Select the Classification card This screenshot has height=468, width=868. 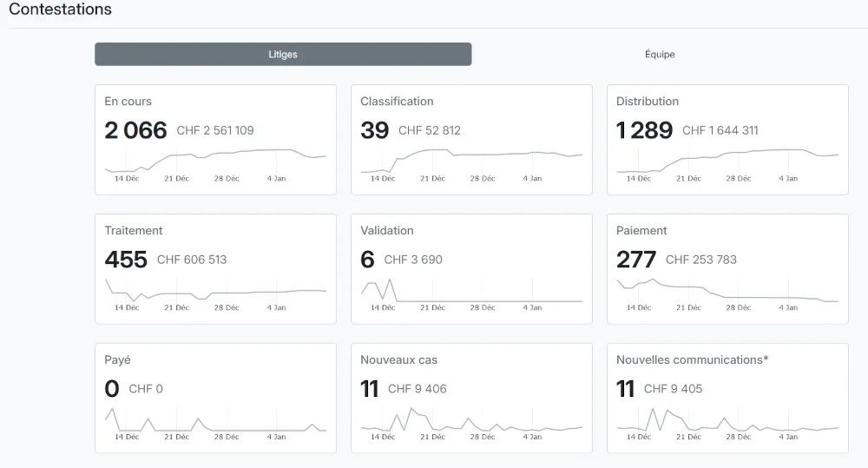471,140
